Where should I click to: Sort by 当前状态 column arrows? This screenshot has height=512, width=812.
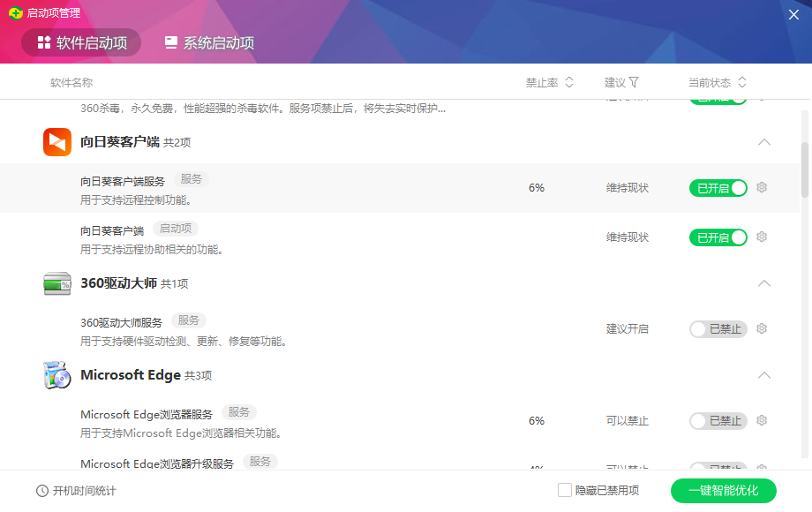tap(742, 82)
